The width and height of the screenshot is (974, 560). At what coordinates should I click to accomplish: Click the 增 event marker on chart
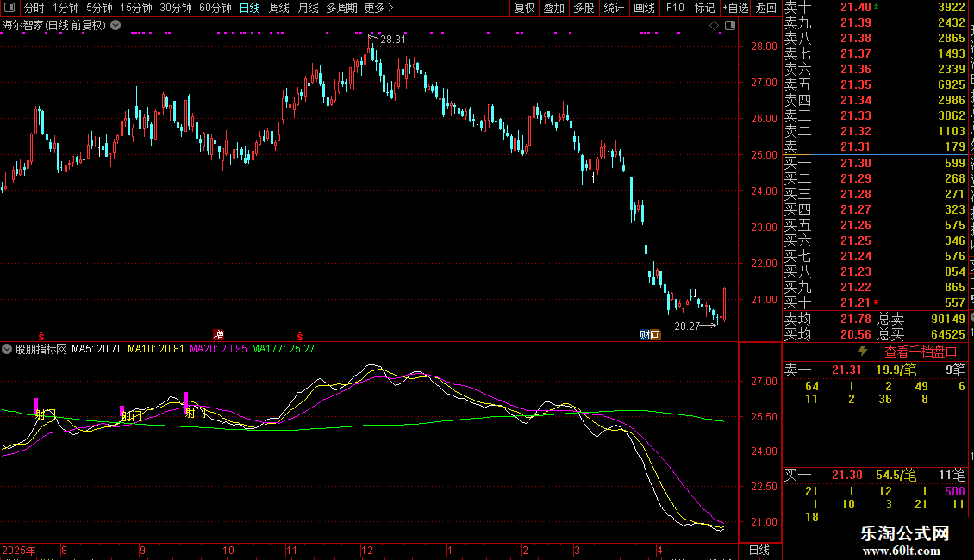[x=218, y=334]
